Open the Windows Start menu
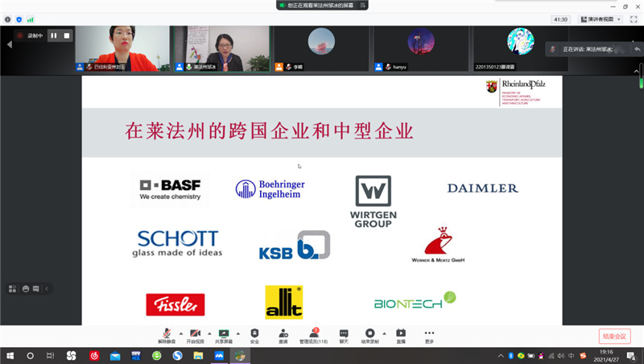The image size is (644, 364). [9, 355]
